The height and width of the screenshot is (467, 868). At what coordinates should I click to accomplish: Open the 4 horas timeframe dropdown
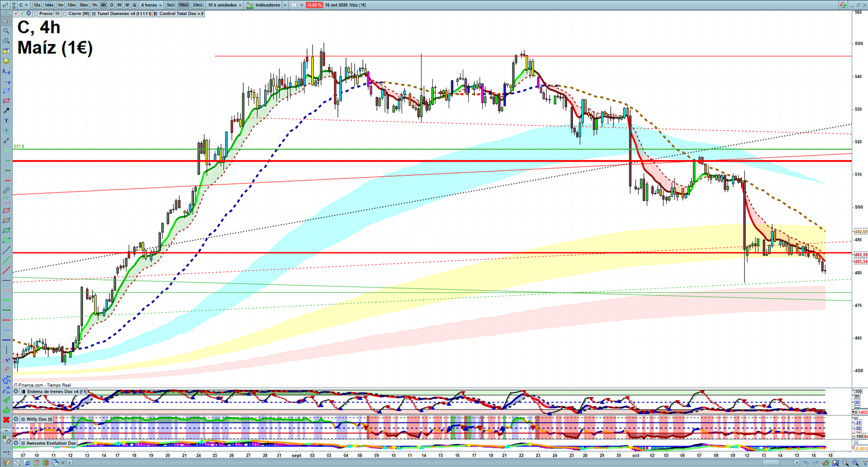(151, 5)
